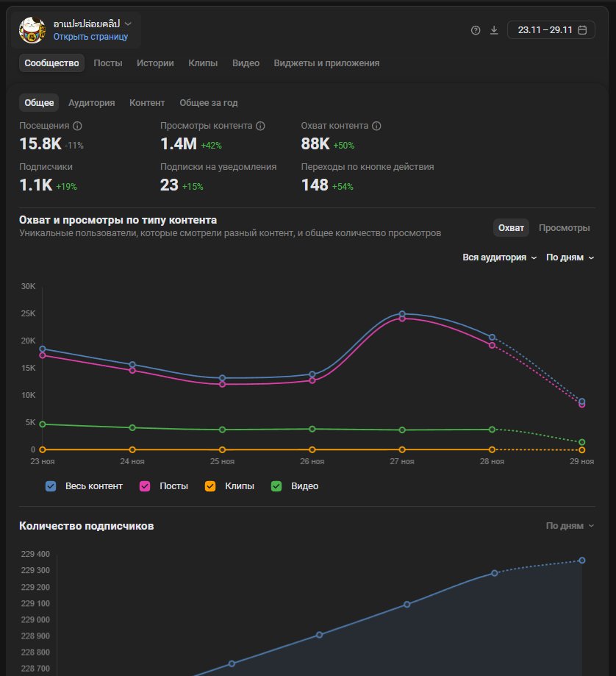Image resolution: width=616 pixels, height=676 pixels.
Task: Open the Клипы tab
Action: click(203, 63)
